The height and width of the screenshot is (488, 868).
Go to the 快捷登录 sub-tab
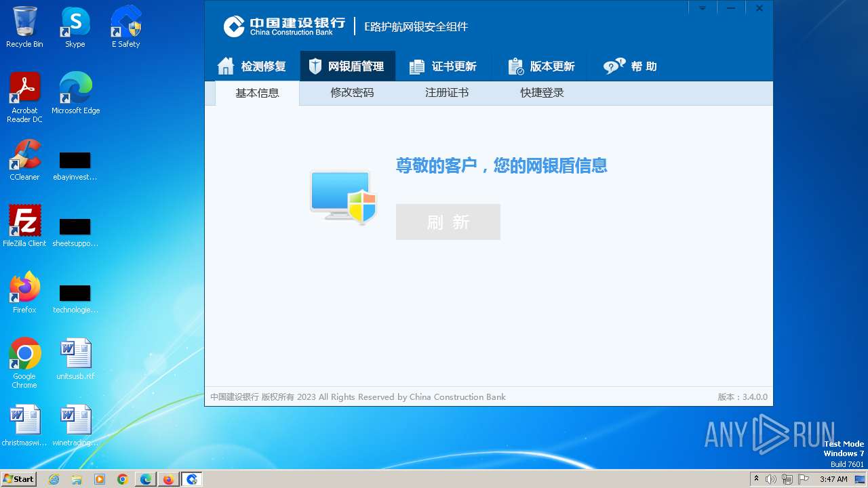pyautogui.click(x=542, y=93)
